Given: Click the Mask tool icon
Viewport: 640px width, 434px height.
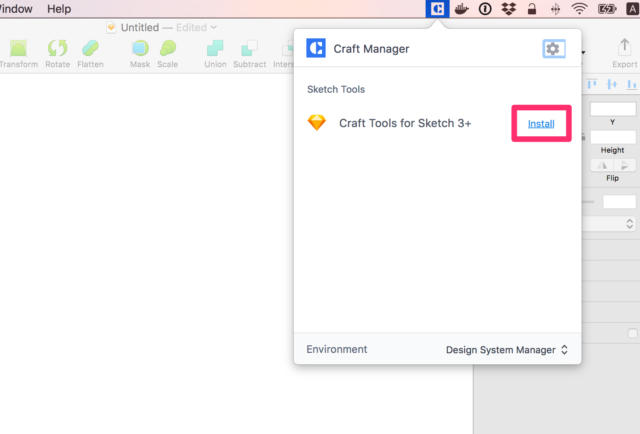Looking at the screenshot, I should 140,48.
